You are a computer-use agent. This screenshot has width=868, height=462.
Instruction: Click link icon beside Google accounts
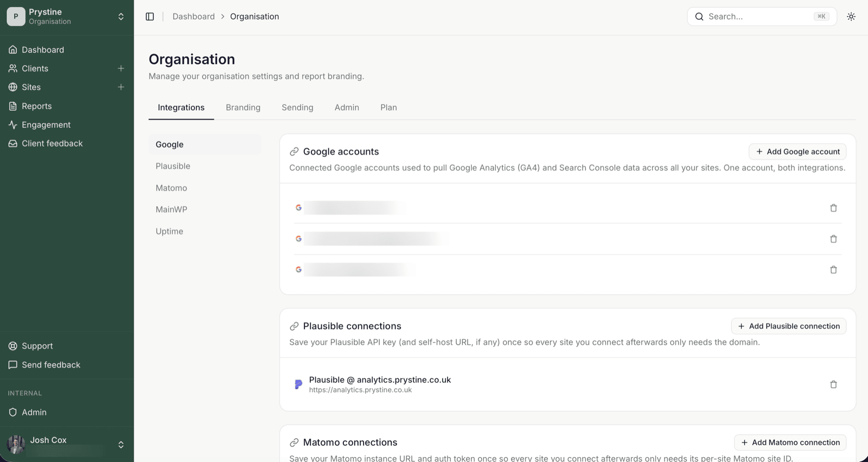pos(294,151)
